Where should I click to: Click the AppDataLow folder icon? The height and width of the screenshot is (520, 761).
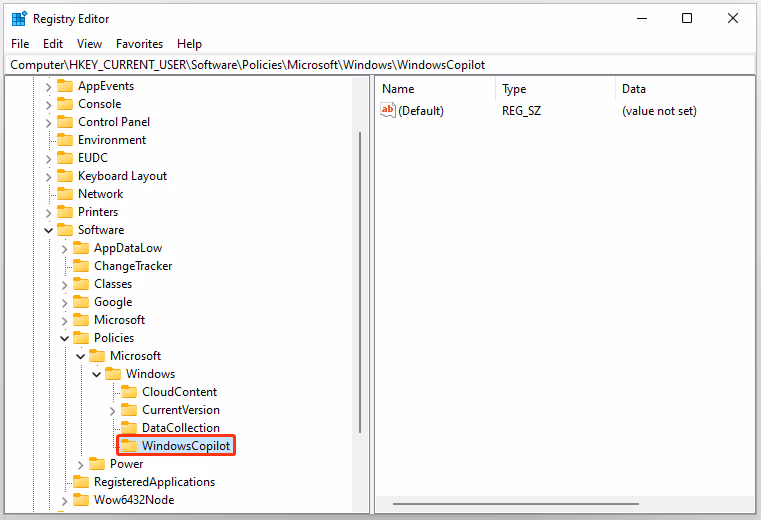(x=81, y=248)
